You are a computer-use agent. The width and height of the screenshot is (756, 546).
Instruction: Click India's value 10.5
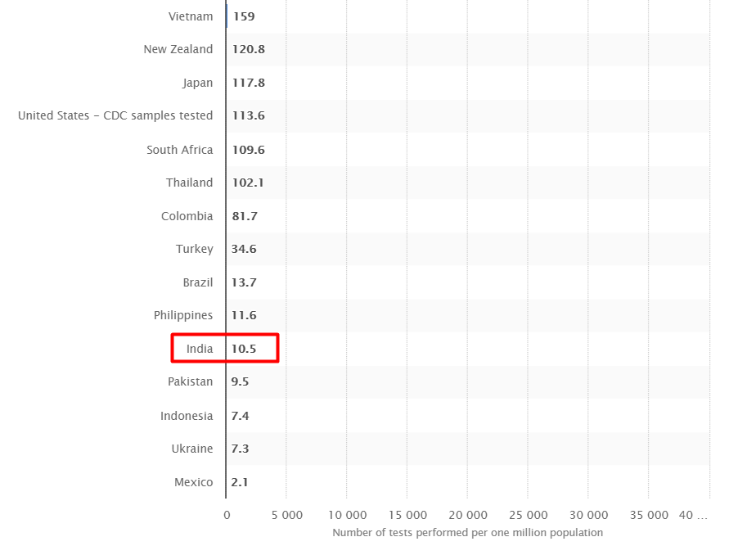pos(244,349)
